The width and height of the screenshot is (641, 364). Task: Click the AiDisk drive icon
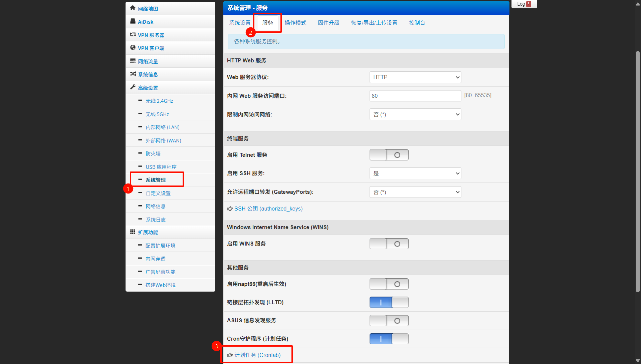click(133, 21)
